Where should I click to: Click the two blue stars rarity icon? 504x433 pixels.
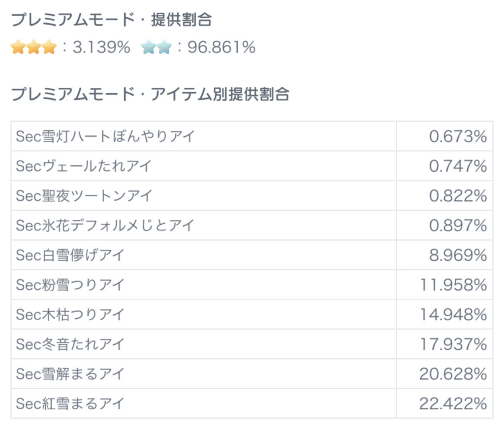click(x=156, y=48)
